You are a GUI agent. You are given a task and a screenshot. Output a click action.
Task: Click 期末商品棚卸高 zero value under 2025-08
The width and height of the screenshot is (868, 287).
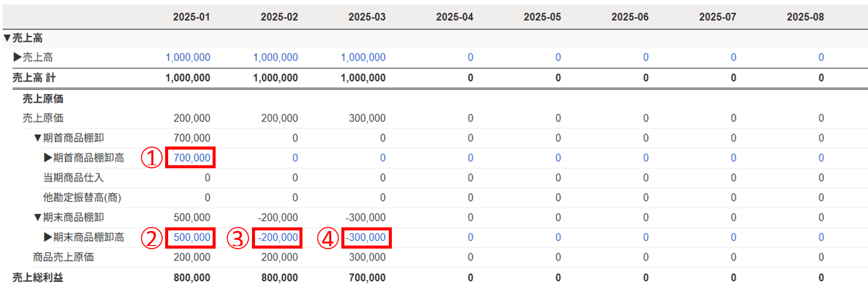pos(821,237)
